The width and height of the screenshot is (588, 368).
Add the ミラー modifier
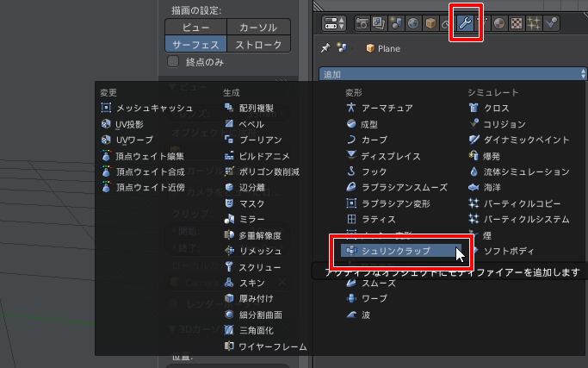point(244,219)
